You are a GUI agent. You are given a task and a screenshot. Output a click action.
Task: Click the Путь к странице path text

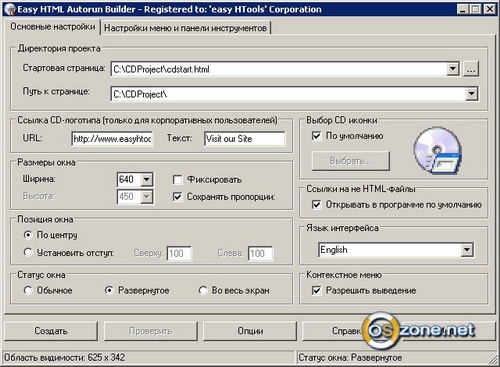pyautogui.click(x=140, y=94)
